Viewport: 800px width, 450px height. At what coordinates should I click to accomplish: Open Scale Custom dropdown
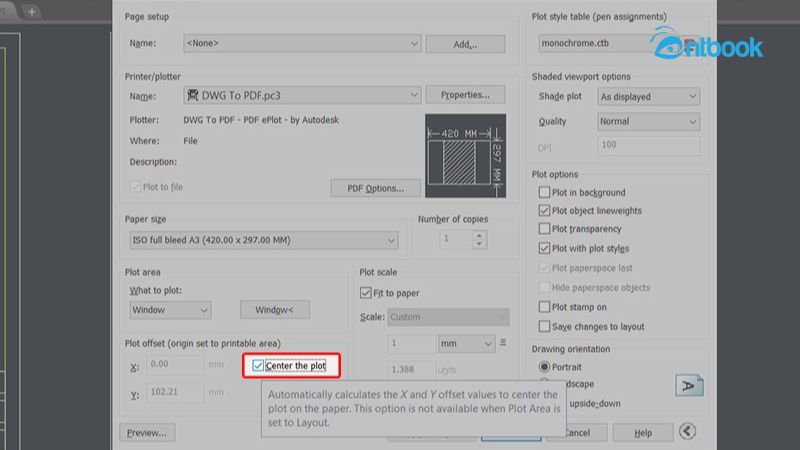448,317
